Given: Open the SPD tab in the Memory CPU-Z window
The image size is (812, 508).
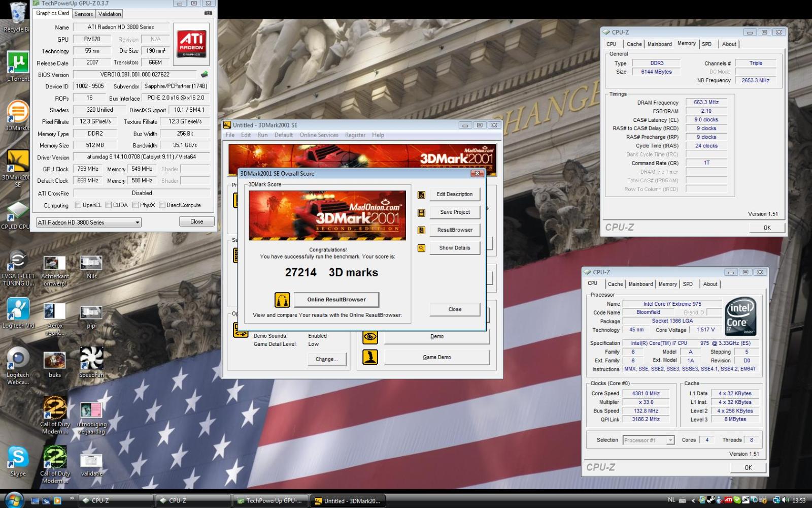Looking at the screenshot, I should click(707, 44).
